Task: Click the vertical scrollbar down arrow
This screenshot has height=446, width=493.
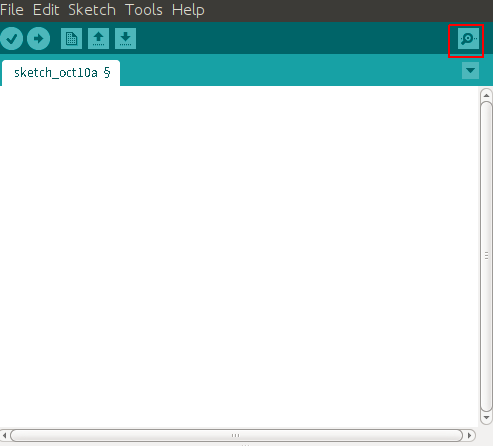Action: (x=486, y=417)
